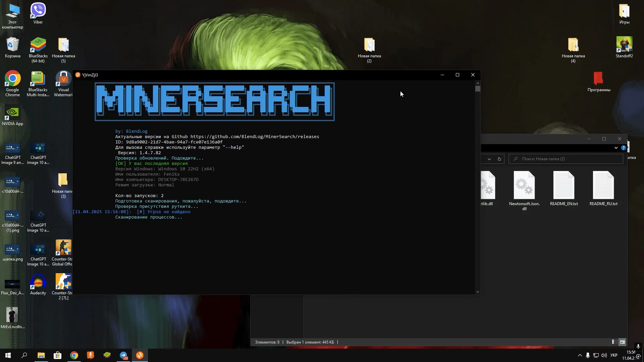Toggle the microphone tray icon
The width and height of the screenshot is (644, 362).
pos(588,355)
